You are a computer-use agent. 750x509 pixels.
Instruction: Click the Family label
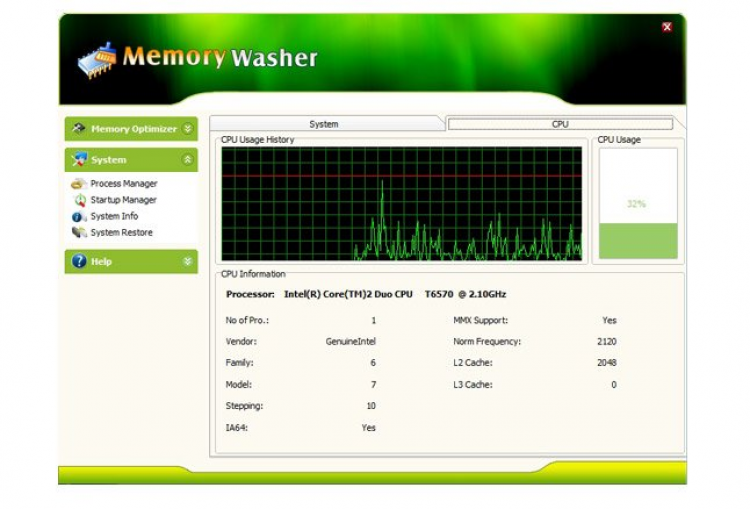240,363
